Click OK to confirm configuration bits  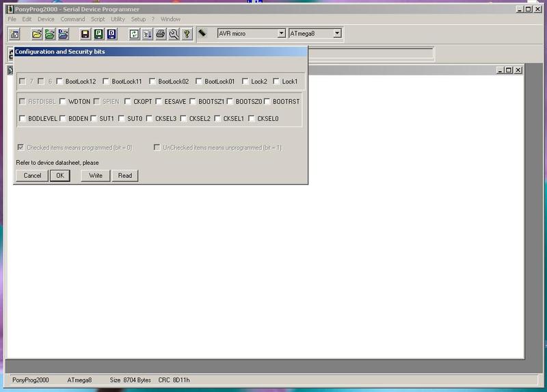coord(59,176)
